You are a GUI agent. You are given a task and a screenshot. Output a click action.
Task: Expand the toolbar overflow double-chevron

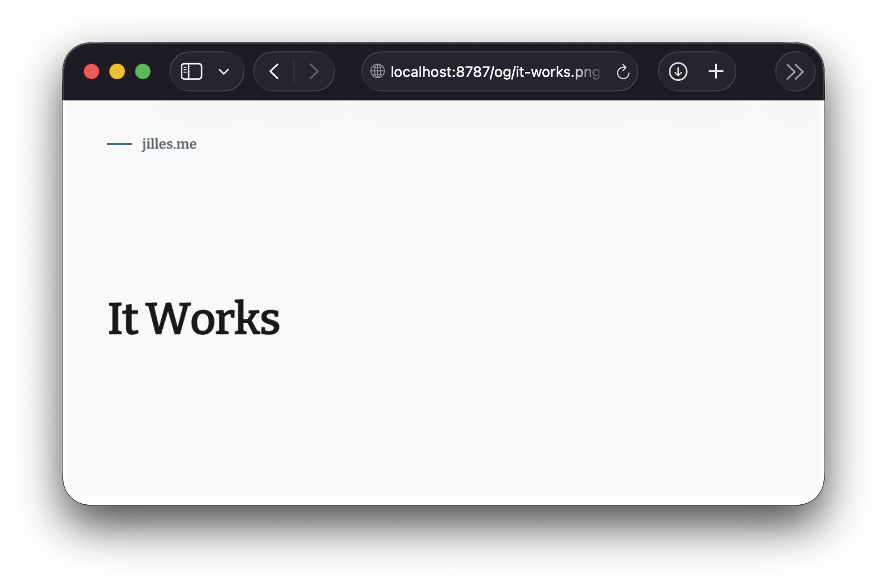pyautogui.click(x=795, y=71)
